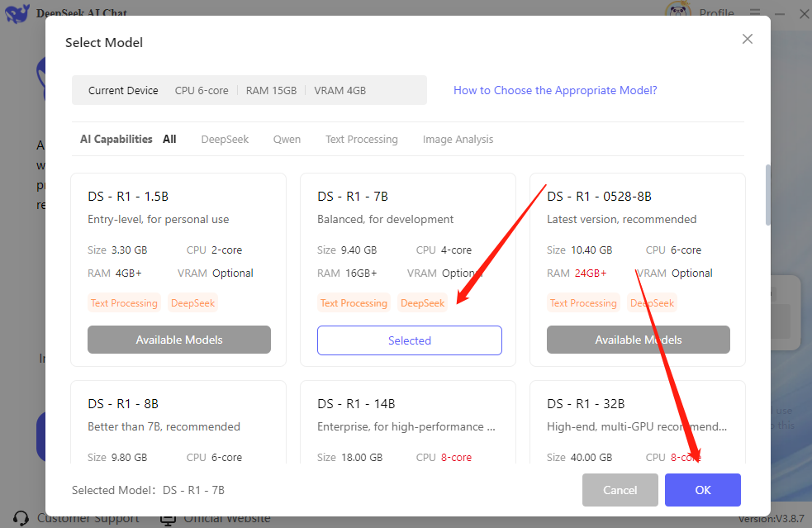Filter models by the DeepSeek tab
Viewport: 812px width, 528px height.
point(225,140)
